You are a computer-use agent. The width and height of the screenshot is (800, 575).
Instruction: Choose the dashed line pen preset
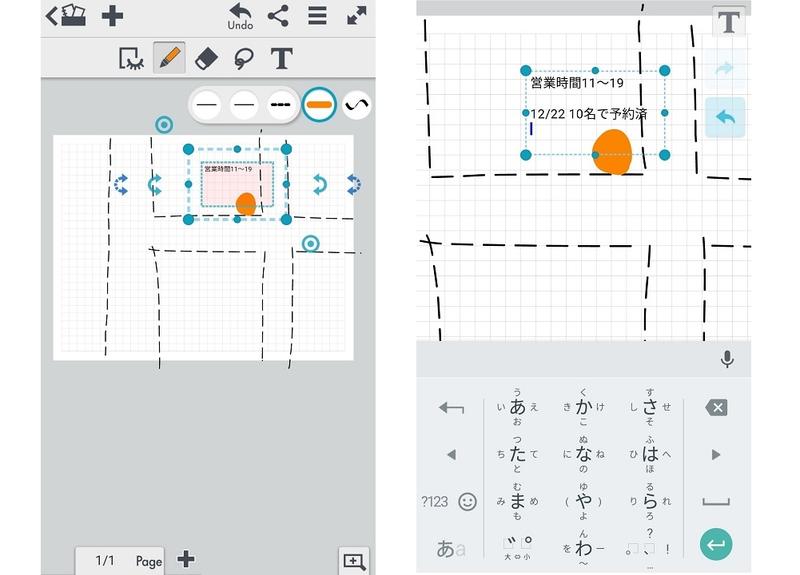tap(281, 104)
